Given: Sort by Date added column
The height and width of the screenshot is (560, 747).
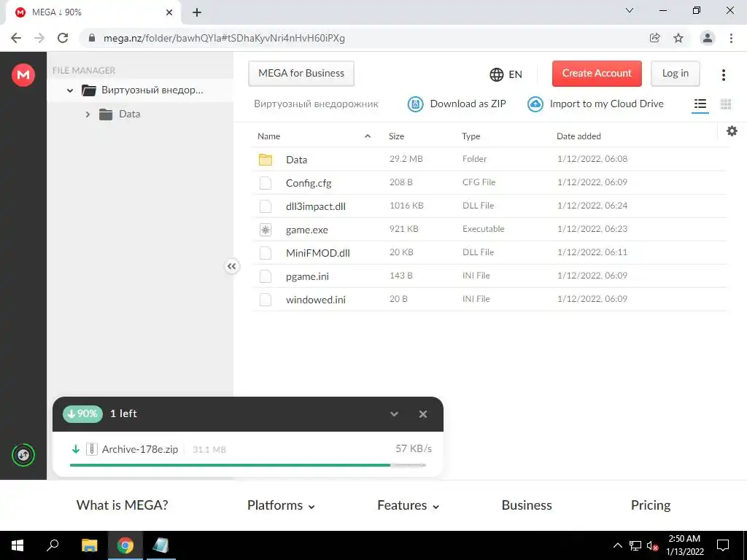Looking at the screenshot, I should [x=578, y=136].
